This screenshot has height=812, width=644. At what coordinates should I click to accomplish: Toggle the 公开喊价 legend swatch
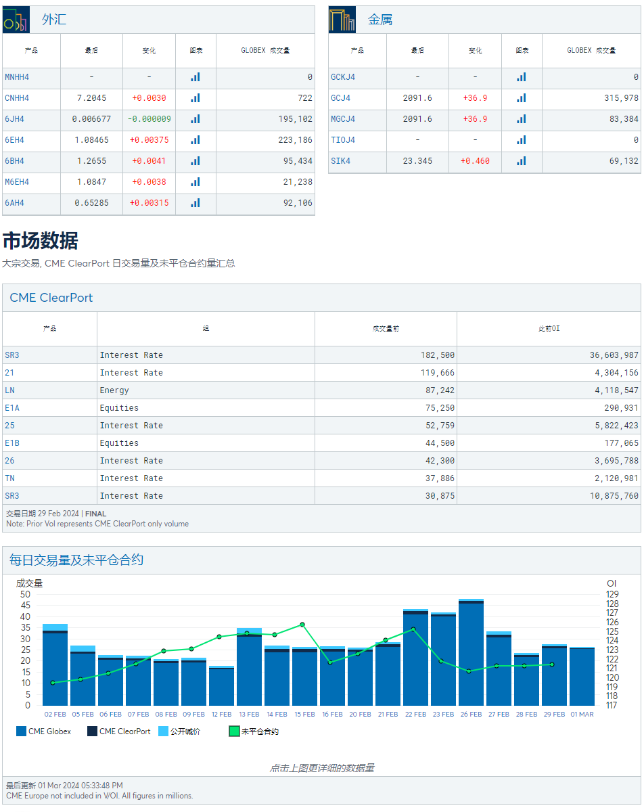(x=163, y=731)
